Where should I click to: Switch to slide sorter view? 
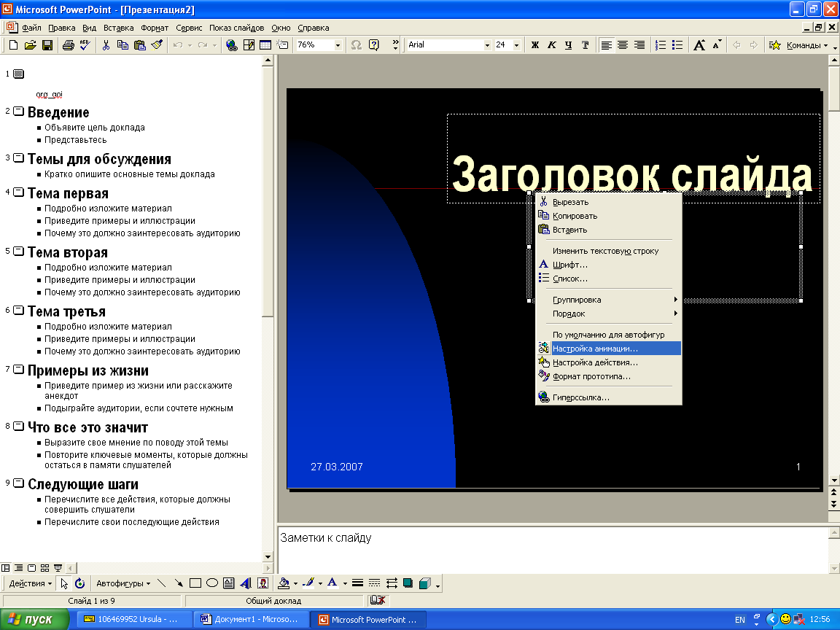point(45,568)
